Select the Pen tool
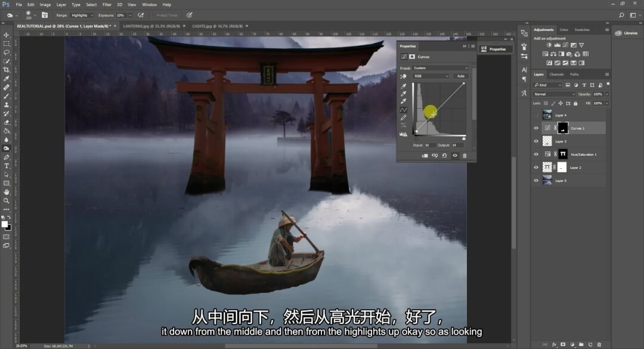 point(6,157)
